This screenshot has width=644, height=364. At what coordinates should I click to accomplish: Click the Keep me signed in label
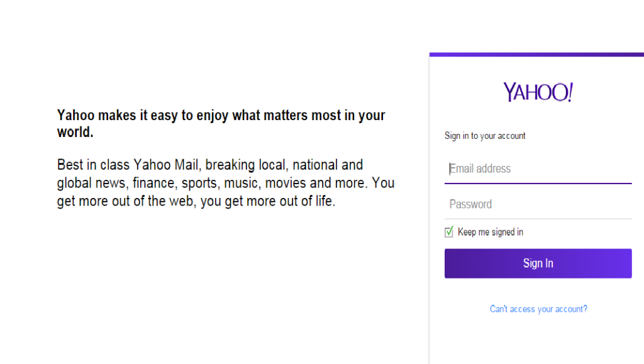point(491,232)
